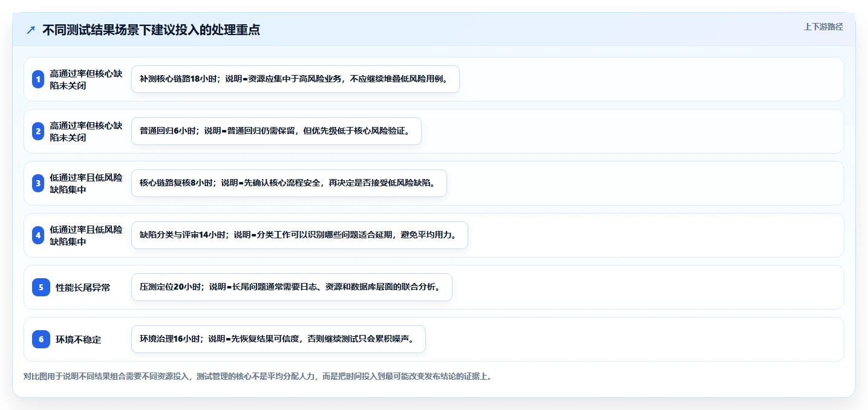This screenshot has height=410, width=868.
Task: Click the arrow icon beside the title
Action: [31, 30]
